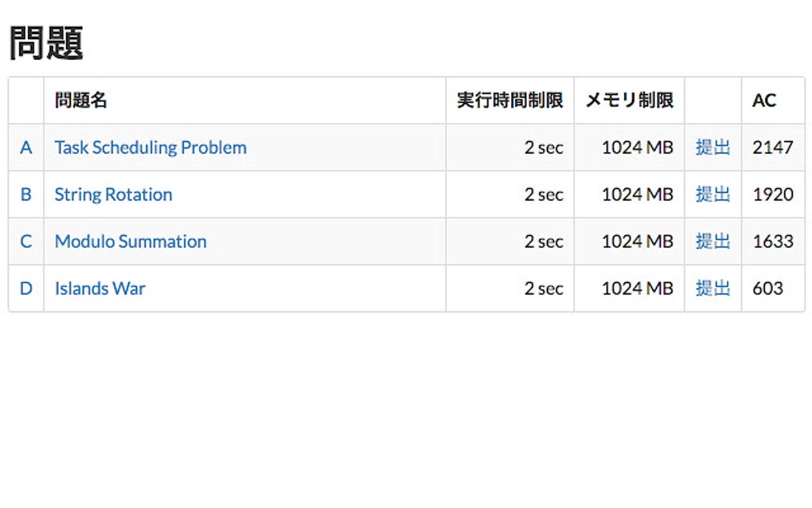Viewport: 812px width, 508px height.
Task: Select the メモリ制限 column header
Action: coord(629,100)
